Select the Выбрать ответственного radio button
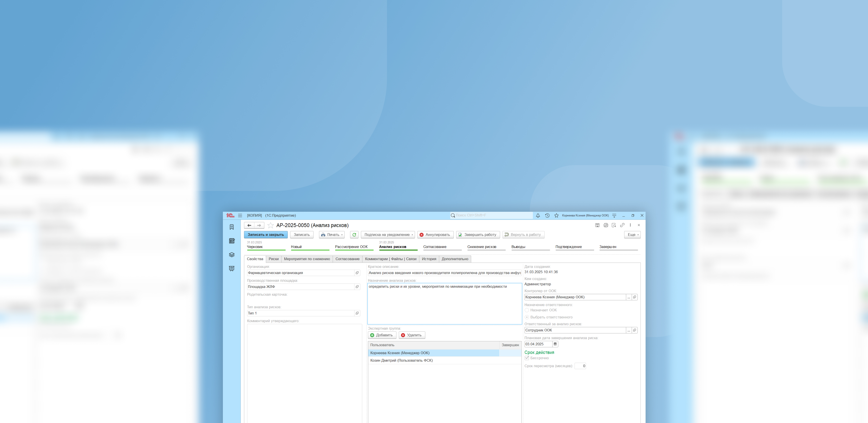The width and height of the screenshot is (868, 423). (x=527, y=317)
